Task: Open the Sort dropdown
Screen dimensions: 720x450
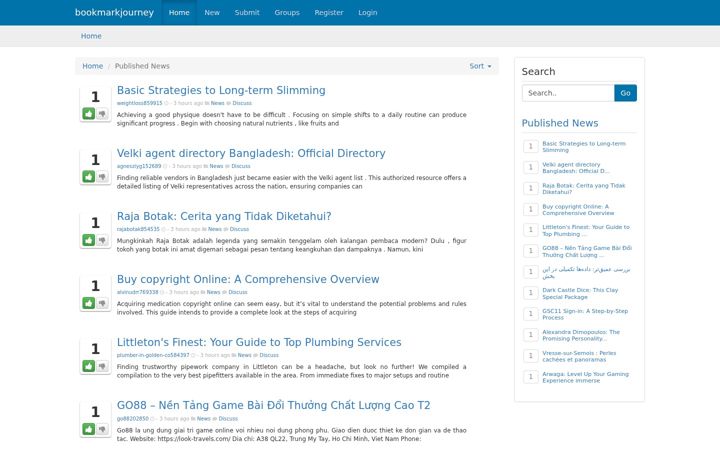Action: click(x=480, y=66)
